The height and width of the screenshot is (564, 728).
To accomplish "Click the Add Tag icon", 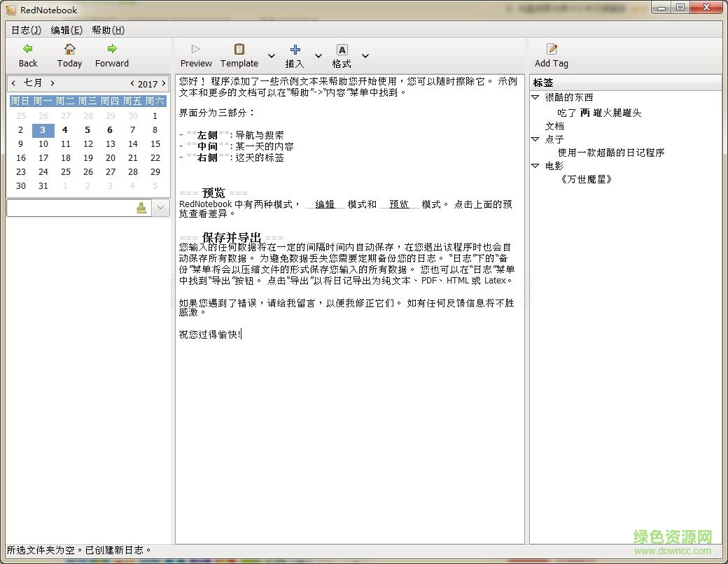I will point(551,50).
